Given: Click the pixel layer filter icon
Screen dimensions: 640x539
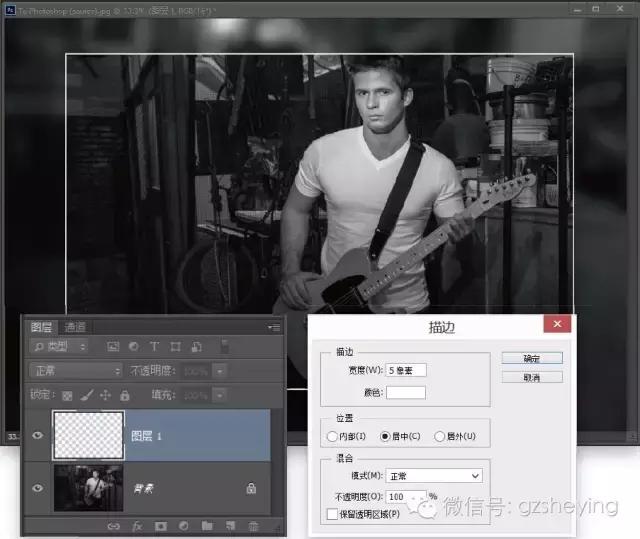Looking at the screenshot, I should [x=113, y=346].
